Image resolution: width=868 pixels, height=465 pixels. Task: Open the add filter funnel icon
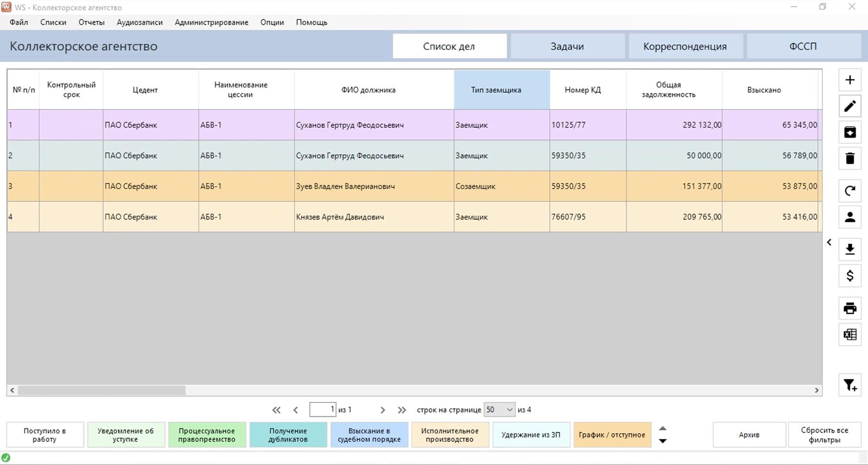click(850, 386)
